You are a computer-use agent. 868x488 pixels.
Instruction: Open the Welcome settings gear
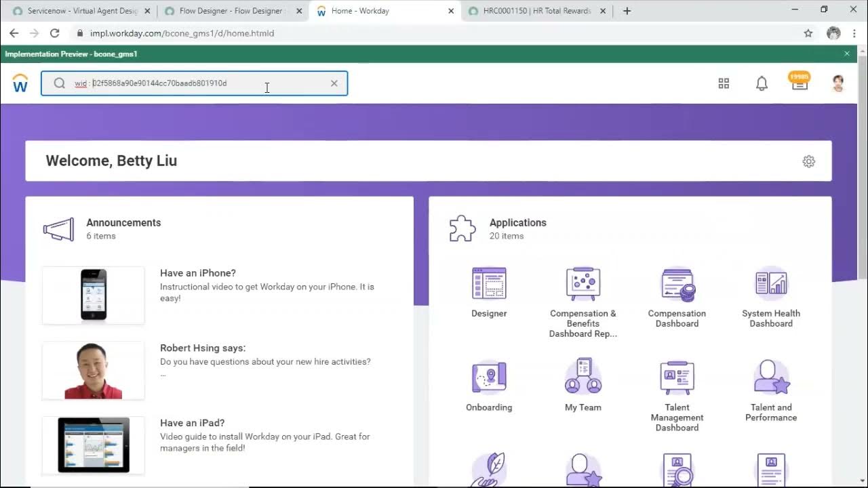tap(808, 161)
